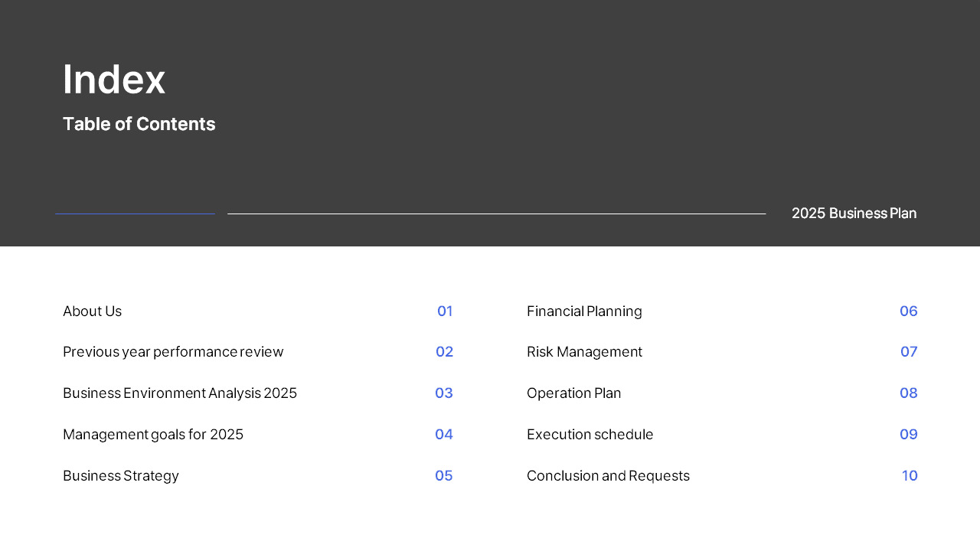Jump to Risk Management section
The width and height of the screenshot is (980, 551).
584,352
